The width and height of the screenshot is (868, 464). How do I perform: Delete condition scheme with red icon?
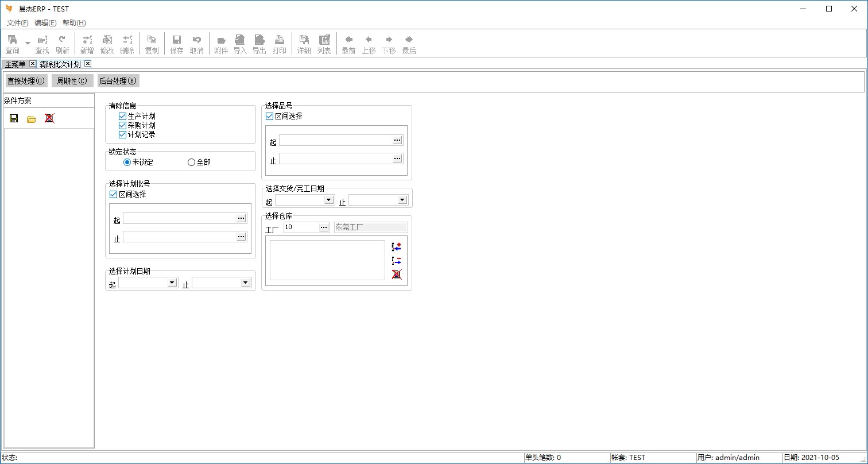click(x=49, y=118)
